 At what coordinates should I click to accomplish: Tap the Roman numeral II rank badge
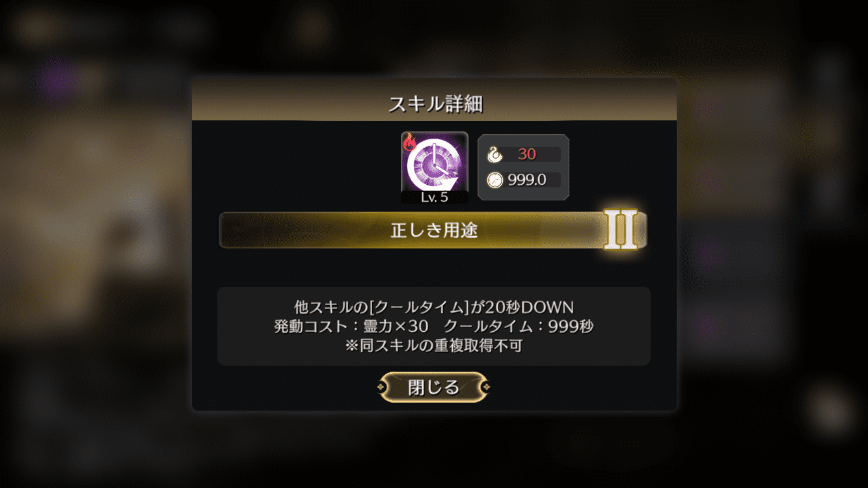[x=621, y=229]
